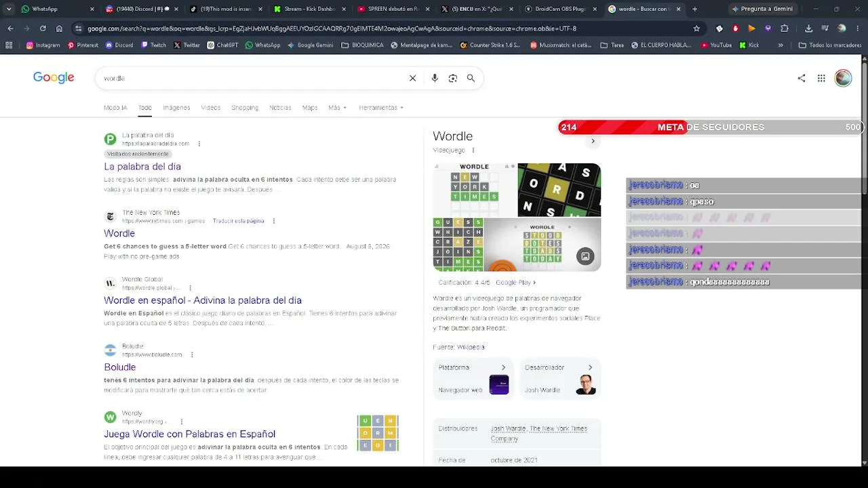Open options for the Wordle Global result
The image size is (868, 488).
click(x=190, y=288)
